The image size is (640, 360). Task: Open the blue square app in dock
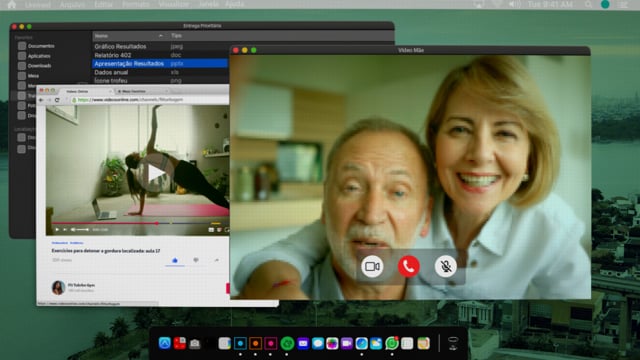[x=240, y=344]
